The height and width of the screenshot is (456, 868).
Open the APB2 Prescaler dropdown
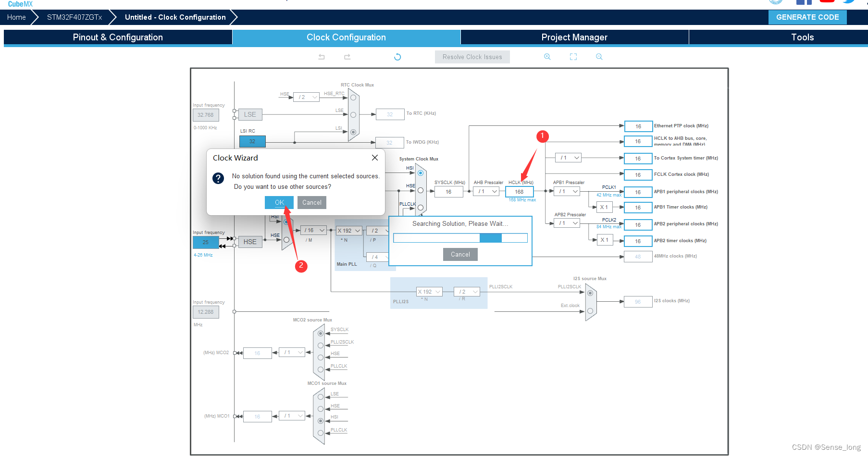(567, 223)
